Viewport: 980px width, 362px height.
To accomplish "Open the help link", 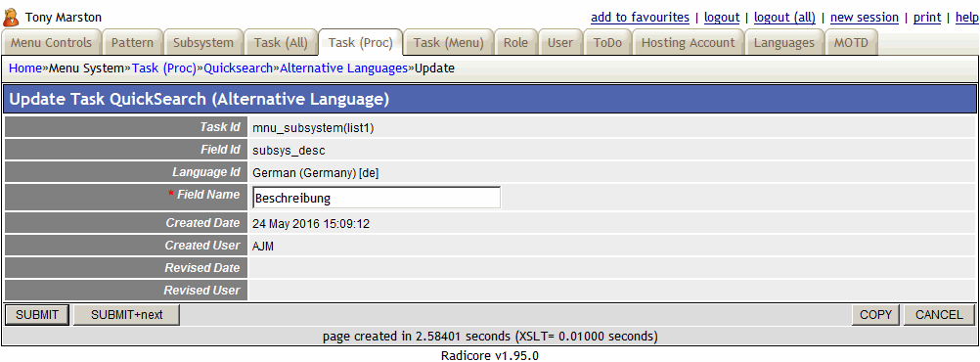I will 967,18.
